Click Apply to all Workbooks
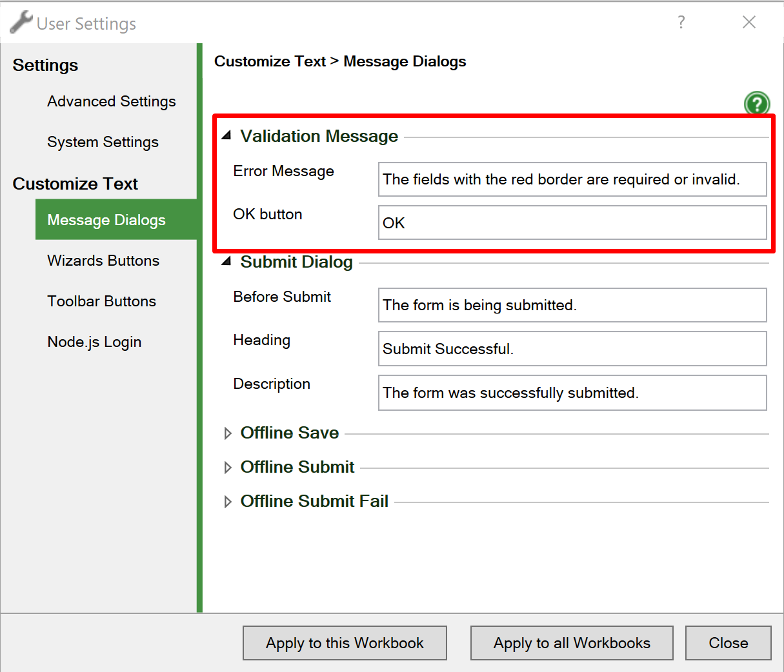This screenshot has height=672, width=784. tap(571, 643)
